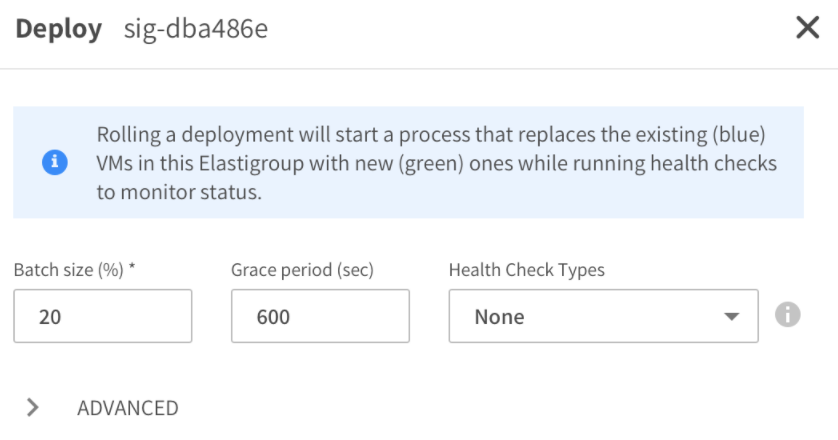Click the group name sig-dba486e
838x440 pixels.
(x=195, y=30)
